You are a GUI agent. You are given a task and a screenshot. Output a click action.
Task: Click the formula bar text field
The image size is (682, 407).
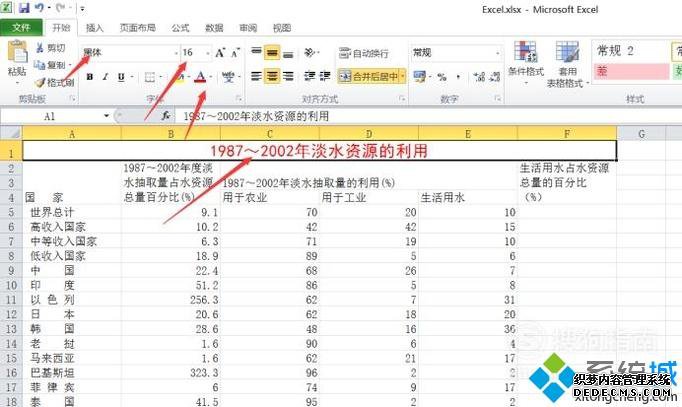point(426,116)
